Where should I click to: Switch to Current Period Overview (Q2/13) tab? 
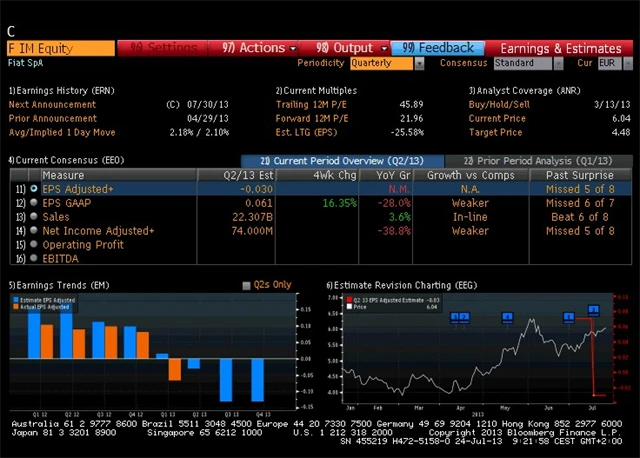coord(342,161)
